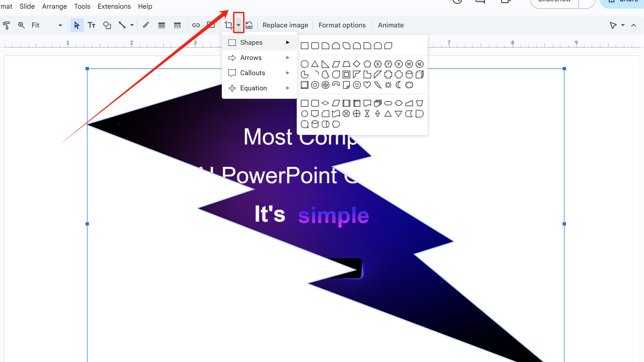Toggle the Mask image dropdown arrow
The height and width of the screenshot is (362, 644).
pyautogui.click(x=238, y=25)
